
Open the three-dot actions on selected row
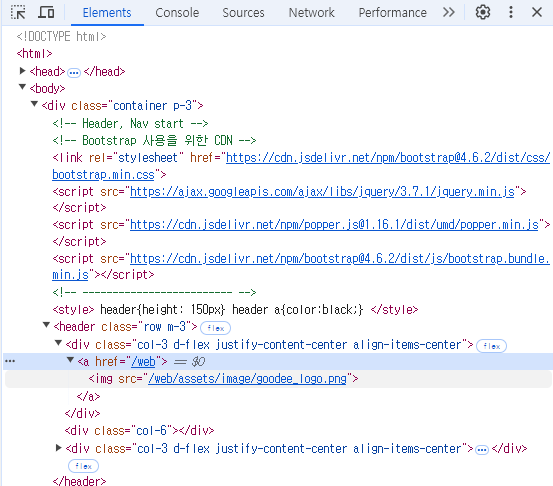pyautogui.click(x=10, y=361)
